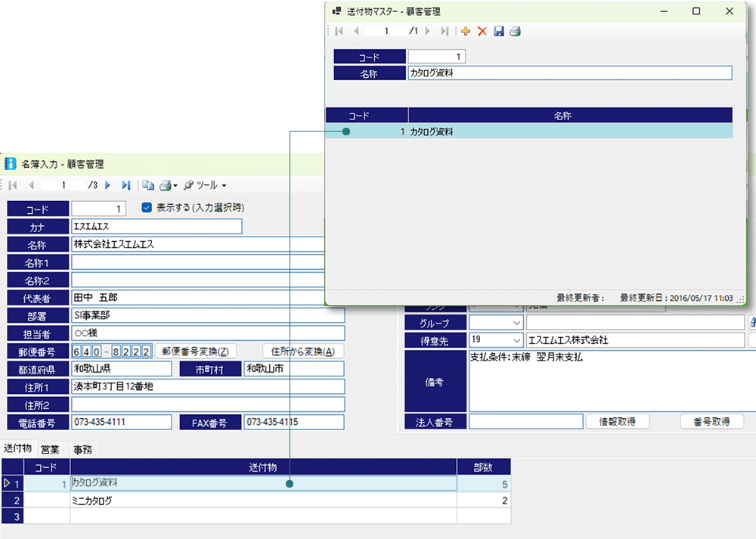This screenshot has height=539, width=756.
Task: Click the next-record arrow in the 名簿入力 toolbar
Action: (x=108, y=184)
